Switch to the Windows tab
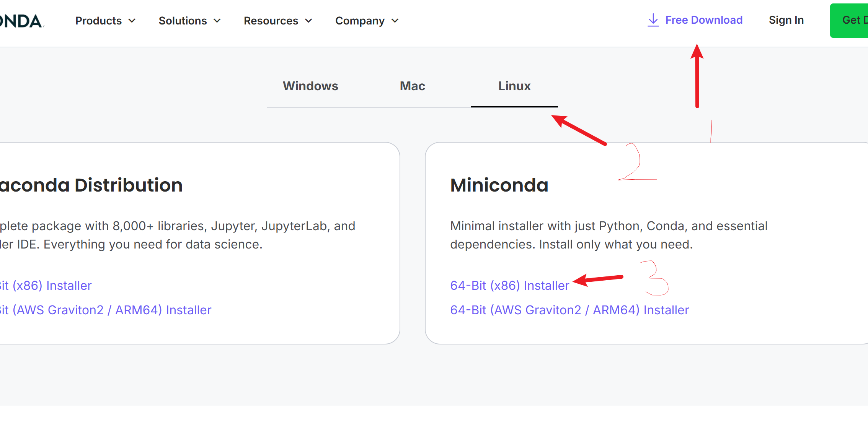The height and width of the screenshot is (437, 868). (x=310, y=86)
